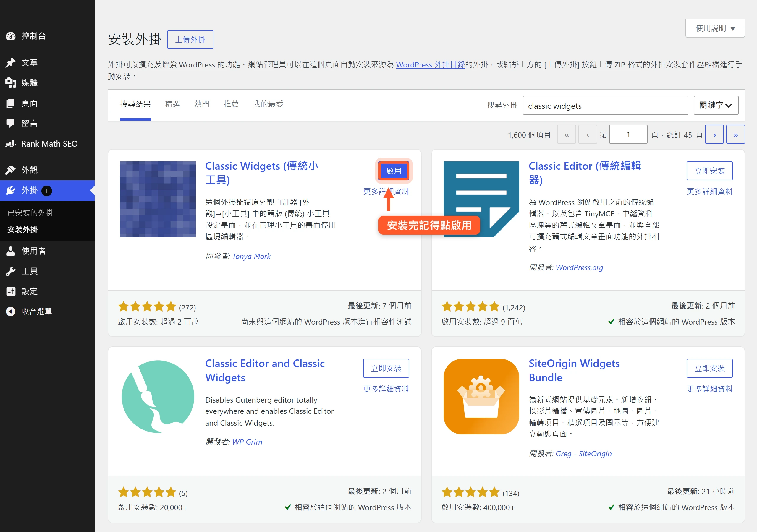
Task: Click the WordPress 外掛目錄 link
Action: 430,65
